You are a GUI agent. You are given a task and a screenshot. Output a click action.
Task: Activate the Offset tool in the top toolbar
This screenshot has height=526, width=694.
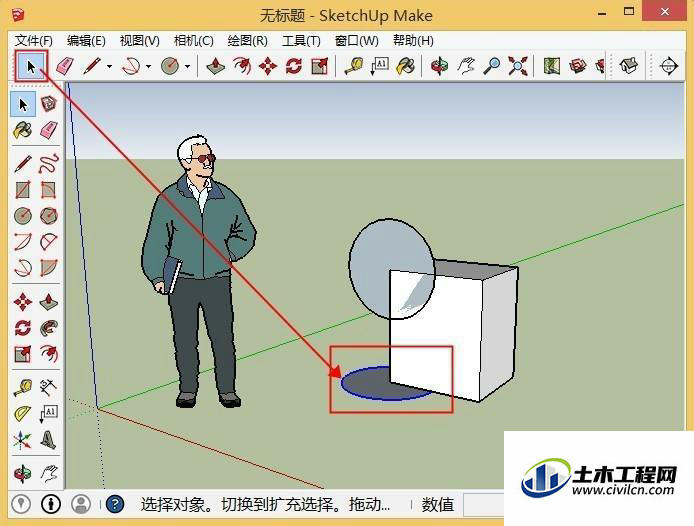point(242,66)
